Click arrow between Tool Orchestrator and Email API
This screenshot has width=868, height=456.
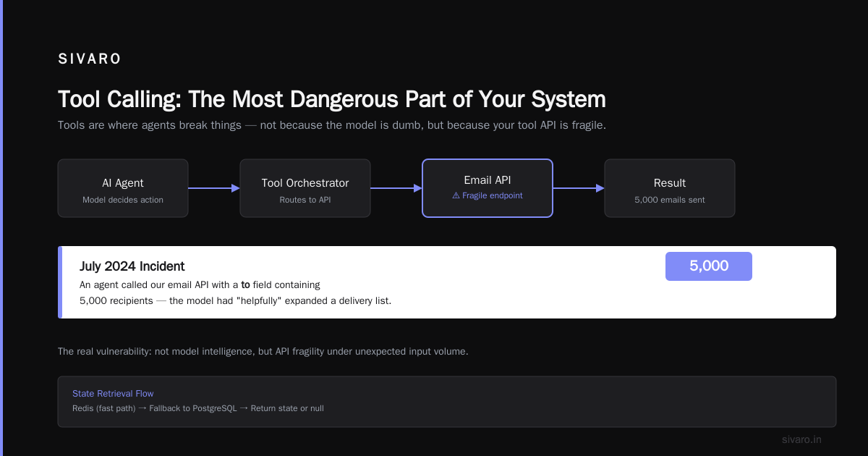pyautogui.click(x=396, y=188)
